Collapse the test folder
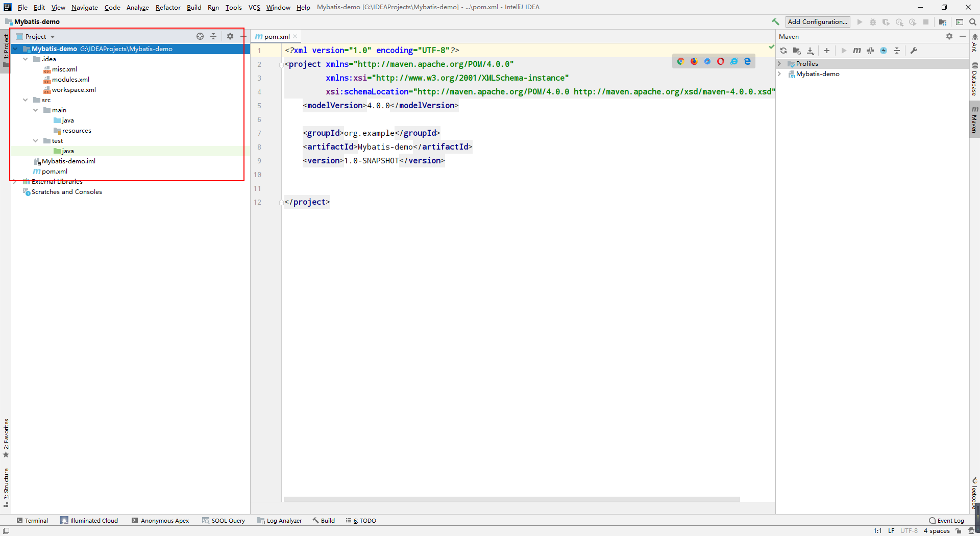Image resolution: width=980 pixels, height=536 pixels. coord(35,141)
